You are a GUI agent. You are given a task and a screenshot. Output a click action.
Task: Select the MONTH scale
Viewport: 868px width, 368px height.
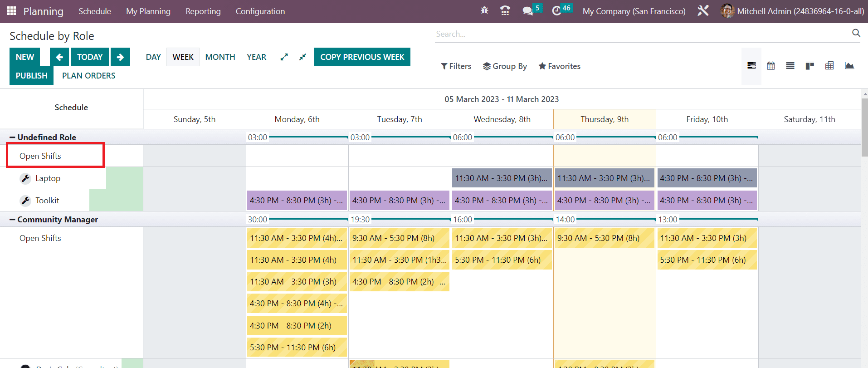point(220,57)
